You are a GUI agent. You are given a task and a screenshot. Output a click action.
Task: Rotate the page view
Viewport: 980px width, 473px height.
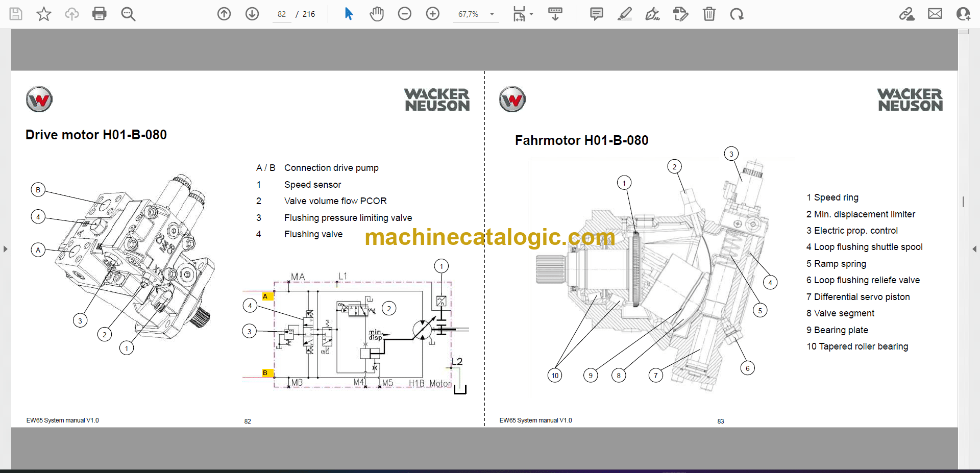point(737,14)
